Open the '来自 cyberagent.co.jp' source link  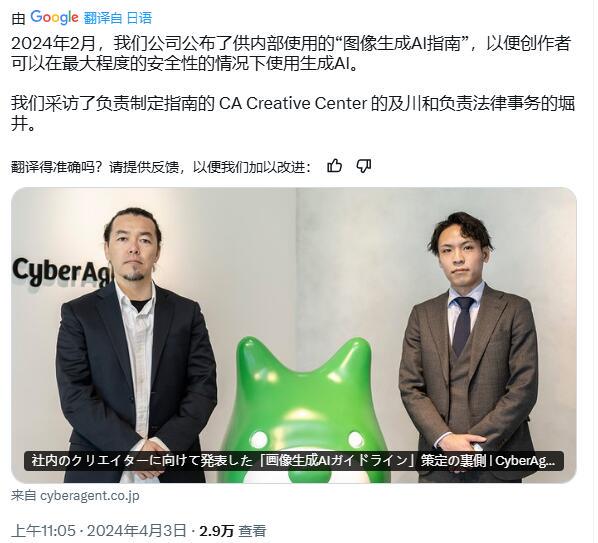point(75,496)
